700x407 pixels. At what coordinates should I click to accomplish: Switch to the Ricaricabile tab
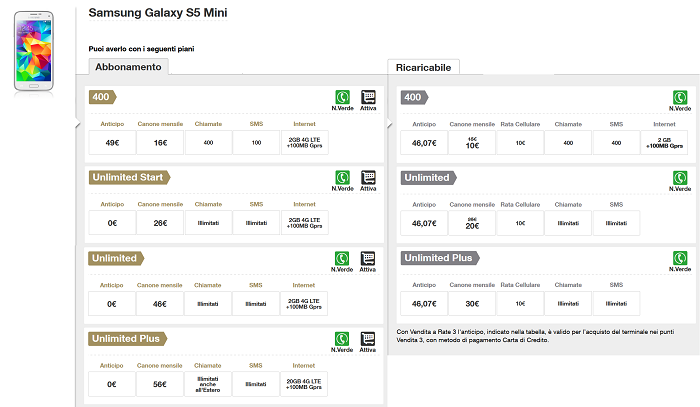[423, 67]
